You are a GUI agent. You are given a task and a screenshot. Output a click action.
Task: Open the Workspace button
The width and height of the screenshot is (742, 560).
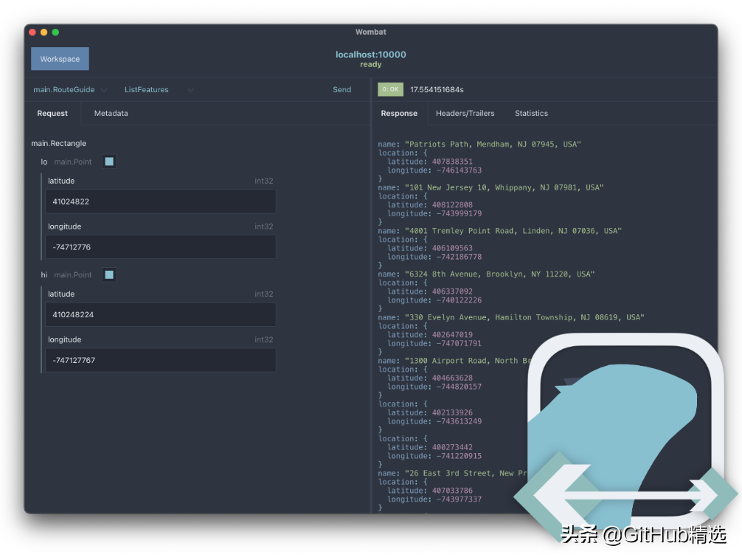click(x=60, y=59)
